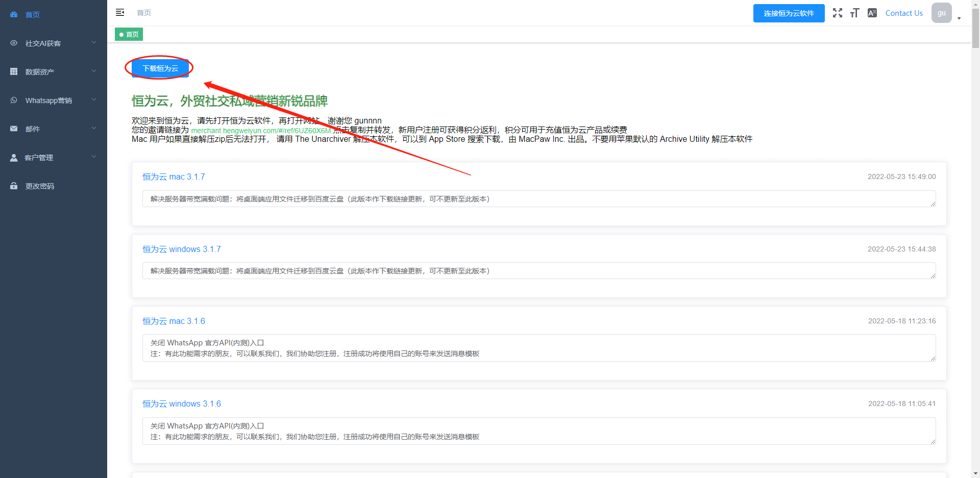Click the 首页 breadcrumb text
Viewport: 980px width, 478px height.
click(144, 13)
